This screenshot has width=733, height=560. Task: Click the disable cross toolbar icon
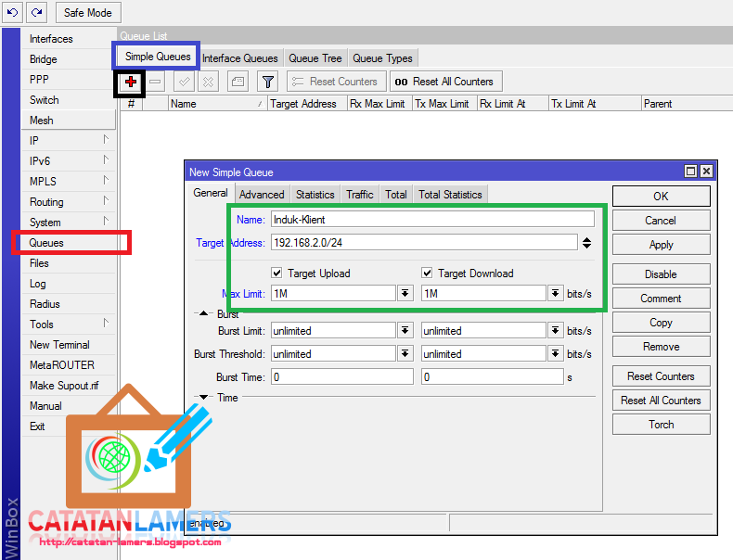coord(208,83)
